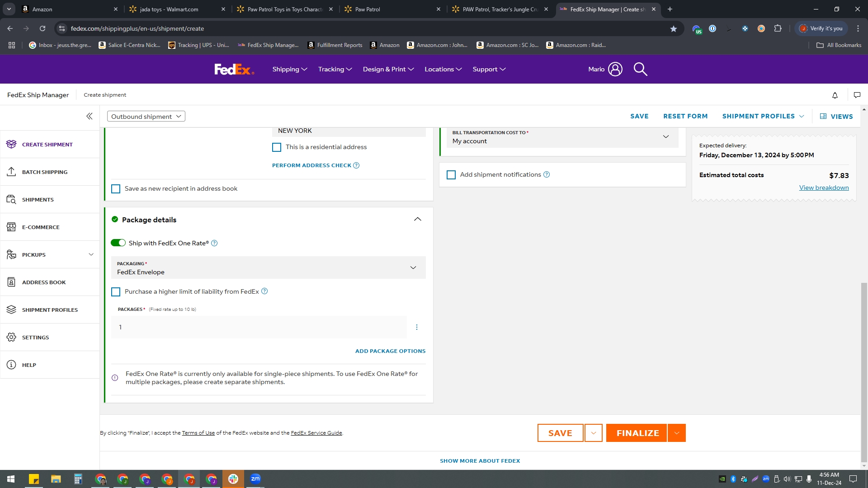Screen dimensions: 868x488
Task: Open the Save button dropdown arrow
Action: click(x=594, y=433)
